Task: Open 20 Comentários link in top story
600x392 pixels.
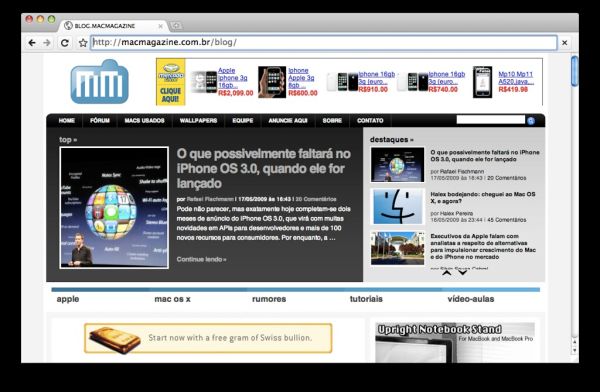Action: pos(316,199)
